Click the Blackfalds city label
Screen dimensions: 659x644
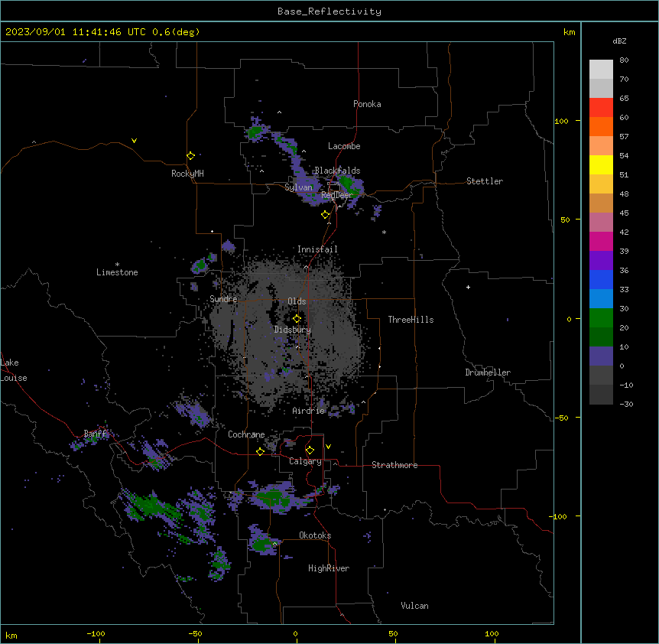[x=337, y=171]
